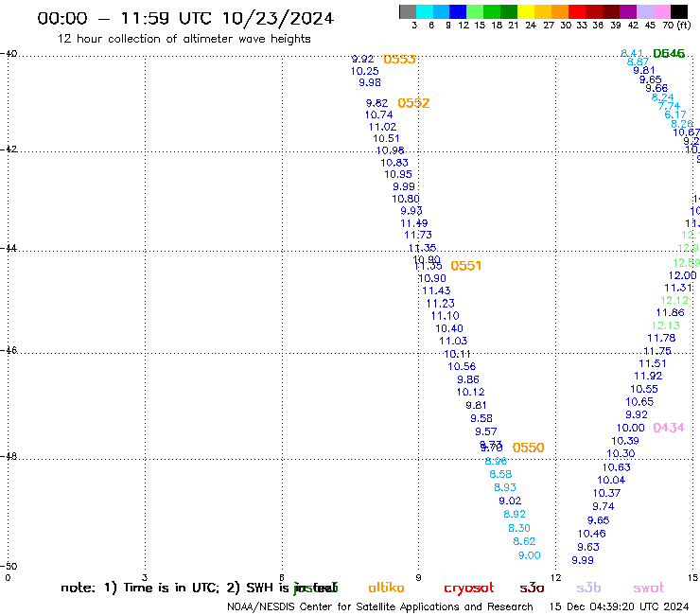Pick the bright red legend swatch
700x615 pixels.
point(576,11)
